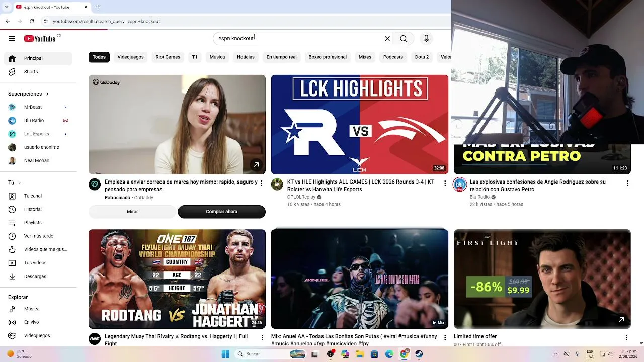Start voice search with the microphone
The width and height of the screenshot is (644, 362).
[x=426, y=39]
